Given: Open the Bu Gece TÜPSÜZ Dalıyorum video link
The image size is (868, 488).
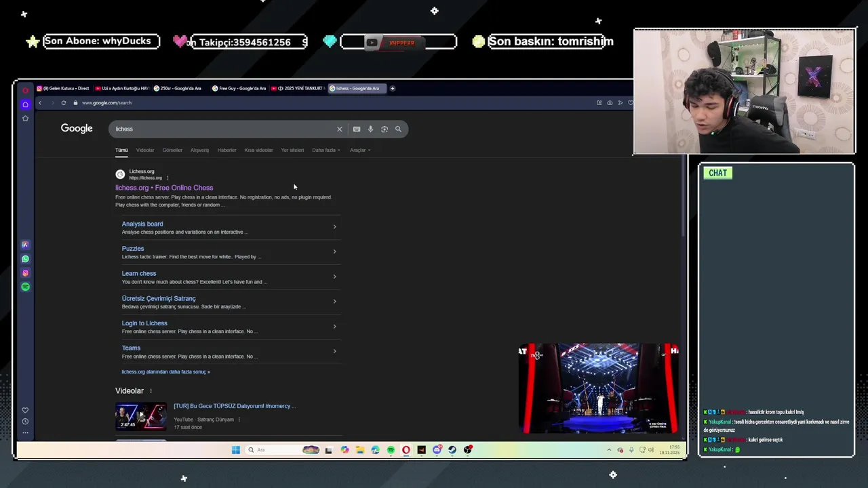Looking at the screenshot, I should pos(235,406).
